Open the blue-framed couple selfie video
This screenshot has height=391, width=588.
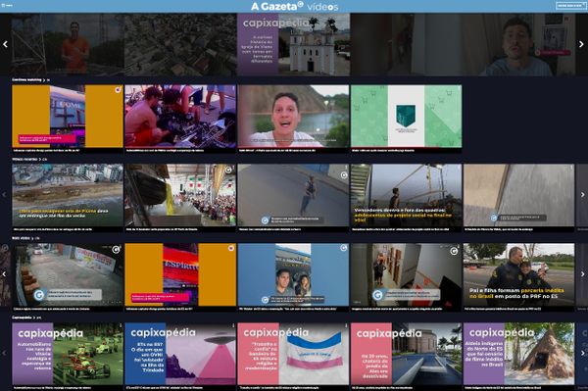(293, 277)
